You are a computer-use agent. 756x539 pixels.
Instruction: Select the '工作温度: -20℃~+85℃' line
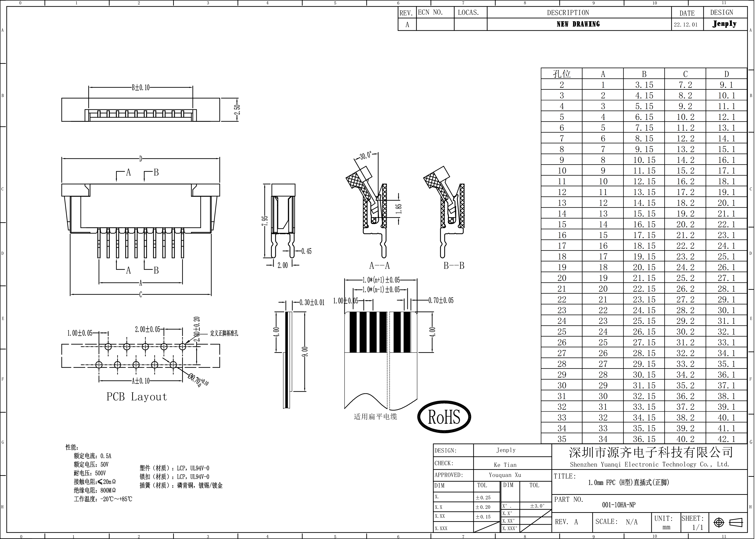click(103, 499)
